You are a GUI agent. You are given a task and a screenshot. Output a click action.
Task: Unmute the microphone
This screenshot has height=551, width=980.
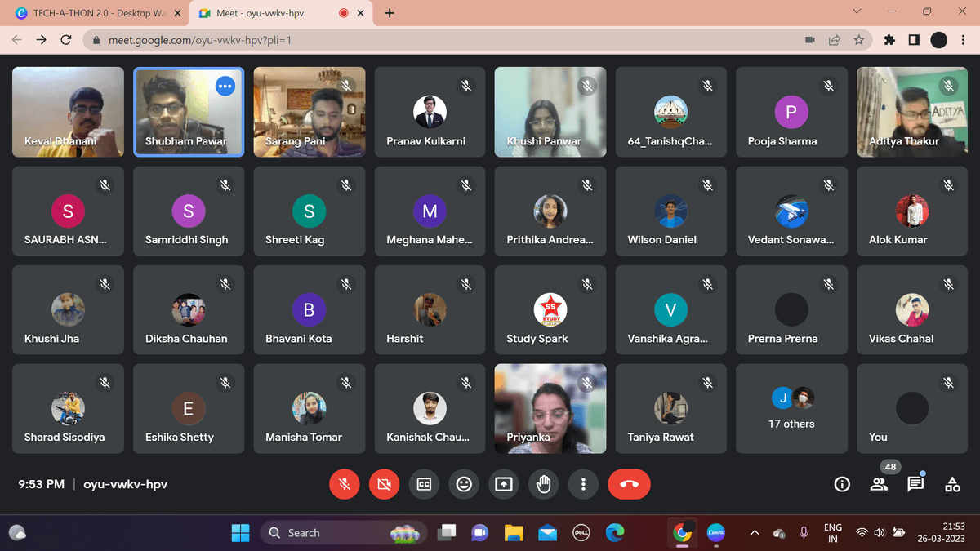tap(344, 484)
